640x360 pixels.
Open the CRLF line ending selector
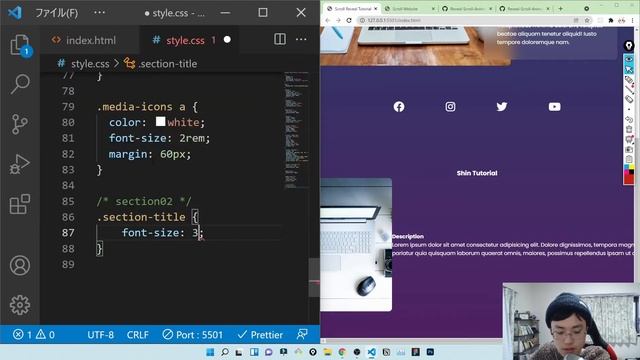(x=138, y=335)
